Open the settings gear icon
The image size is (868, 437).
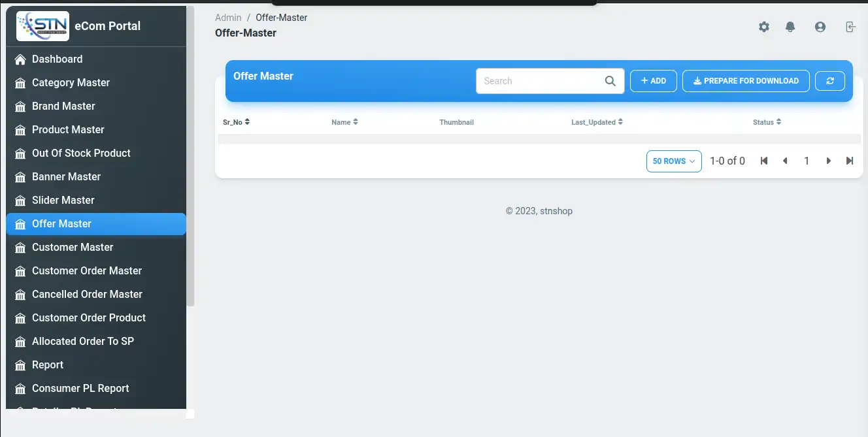763,27
